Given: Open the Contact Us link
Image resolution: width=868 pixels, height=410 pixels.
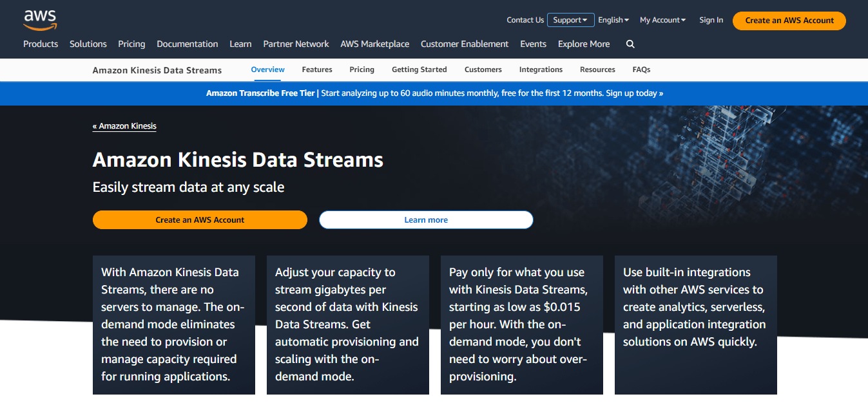Looking at the screenshot, I should [x=525, y=20].
